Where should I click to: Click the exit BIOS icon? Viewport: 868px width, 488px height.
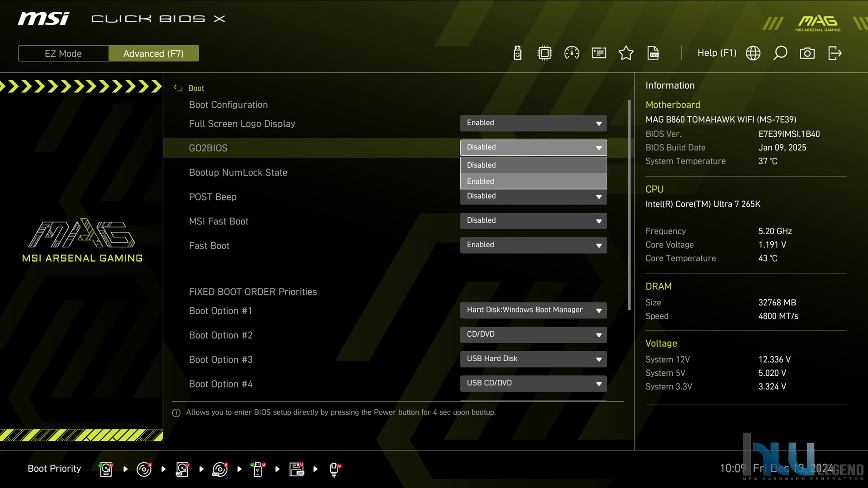(x=835, y=53)
